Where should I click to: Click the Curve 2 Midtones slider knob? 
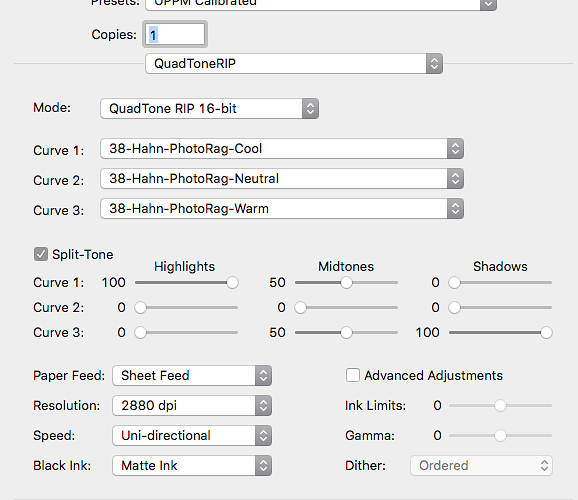(300, 308)
